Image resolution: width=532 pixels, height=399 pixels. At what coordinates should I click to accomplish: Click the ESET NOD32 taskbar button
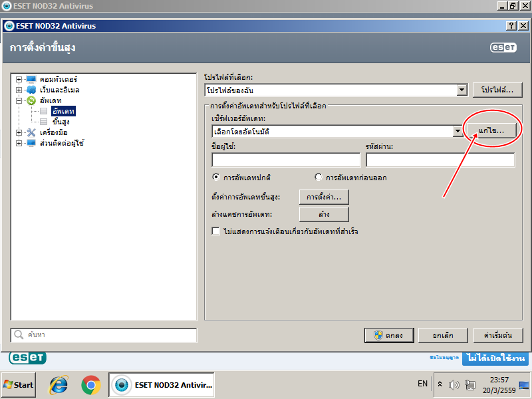tap(162, 385)
